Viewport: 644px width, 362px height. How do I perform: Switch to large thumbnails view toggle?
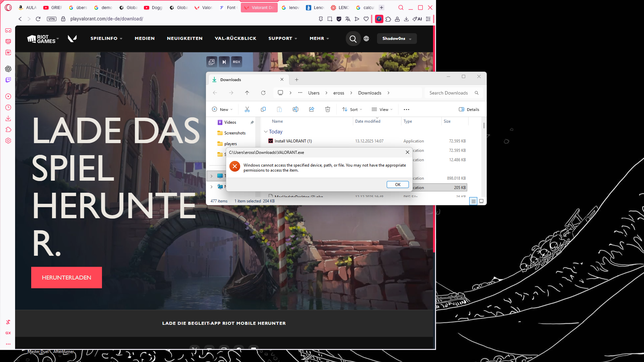[x=481, y=201]
